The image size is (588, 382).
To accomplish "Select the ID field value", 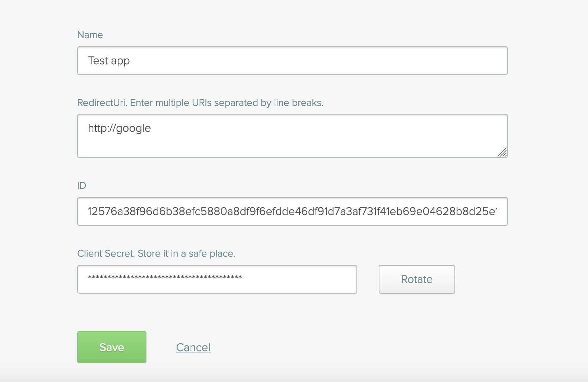I will pos(292,211).
